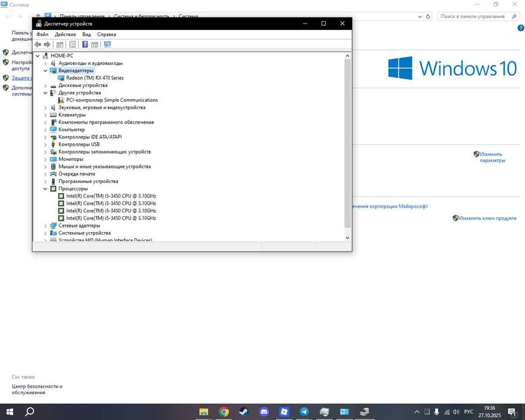Expand Контроллеры USB category

45,145
